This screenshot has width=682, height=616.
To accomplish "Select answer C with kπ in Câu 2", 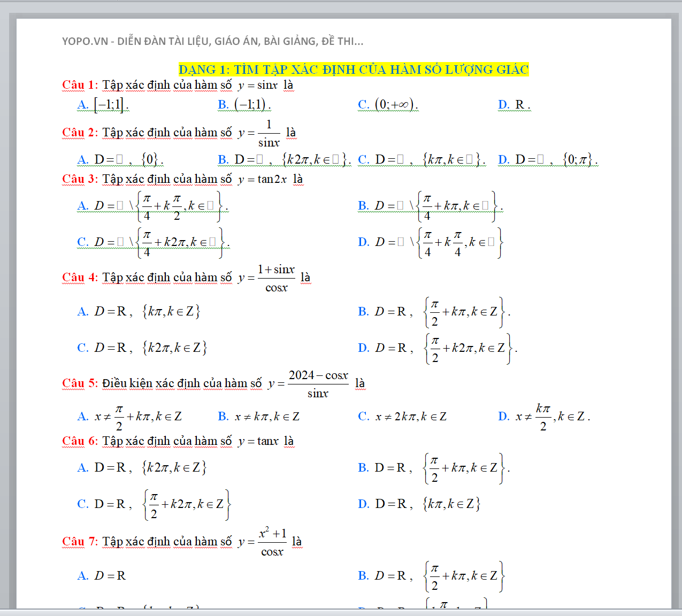I will pos(422,159).
